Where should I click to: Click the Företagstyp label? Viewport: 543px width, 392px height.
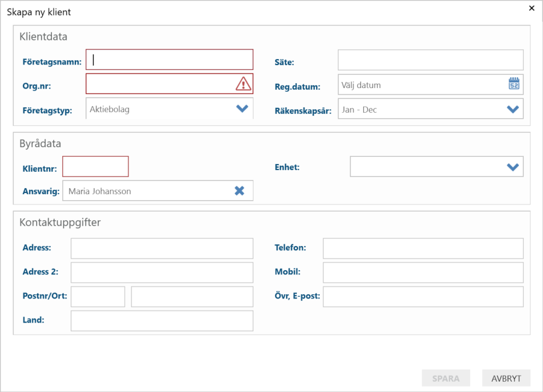(48, 110)
